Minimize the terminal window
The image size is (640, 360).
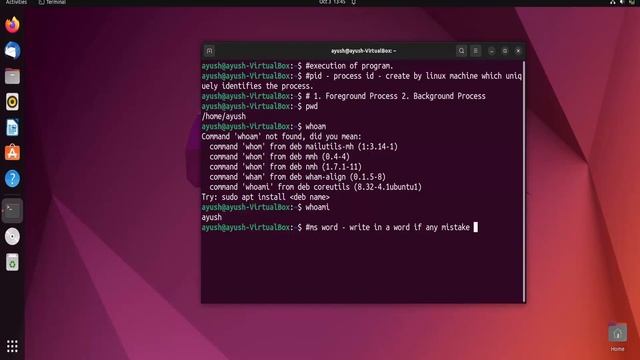click(x=491, y=51)
